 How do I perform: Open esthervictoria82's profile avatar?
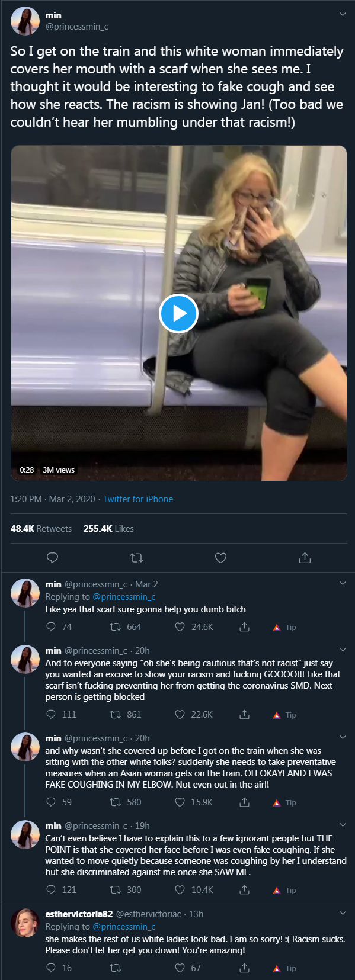[25, 923]
